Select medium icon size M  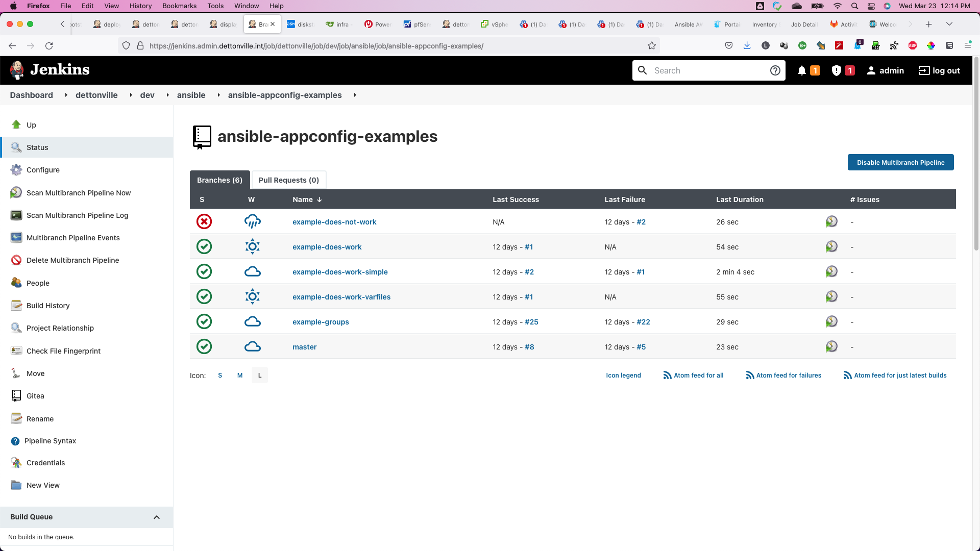240,375
